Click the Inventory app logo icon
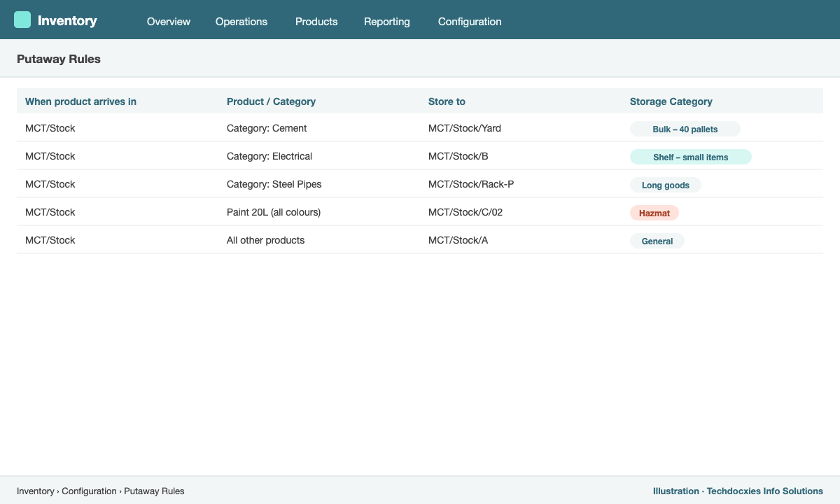Screen dimensions: 840x504 (x=22, y=20)
